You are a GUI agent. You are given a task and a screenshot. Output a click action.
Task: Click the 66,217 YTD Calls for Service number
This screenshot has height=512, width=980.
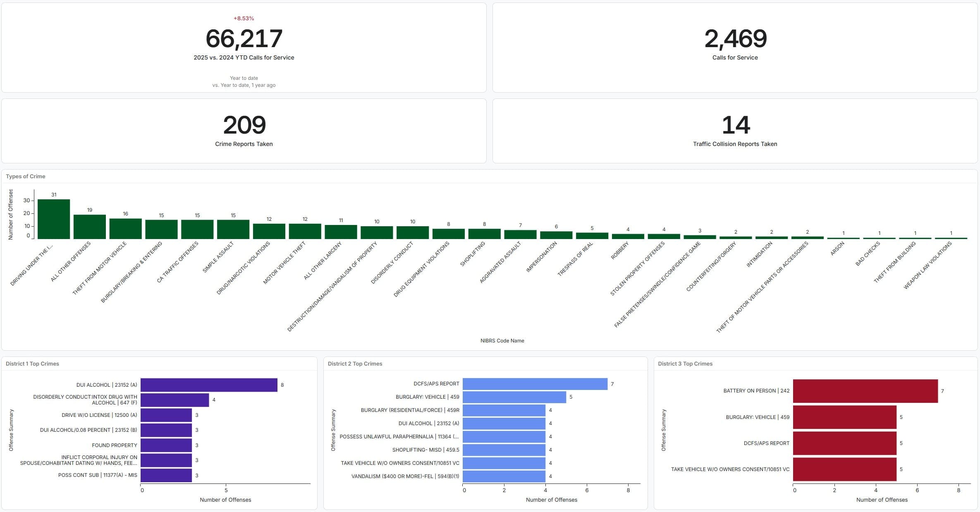pyautogui.click(x=244, y=38)
